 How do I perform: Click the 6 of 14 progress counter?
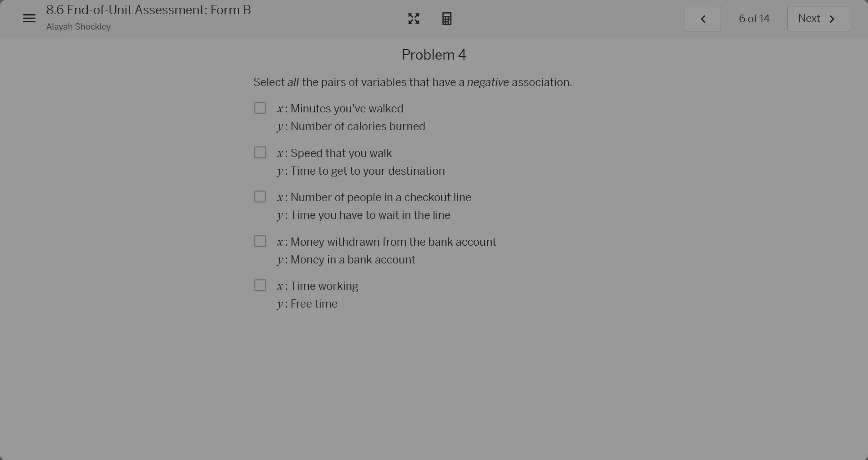click(x=754, y=18)
